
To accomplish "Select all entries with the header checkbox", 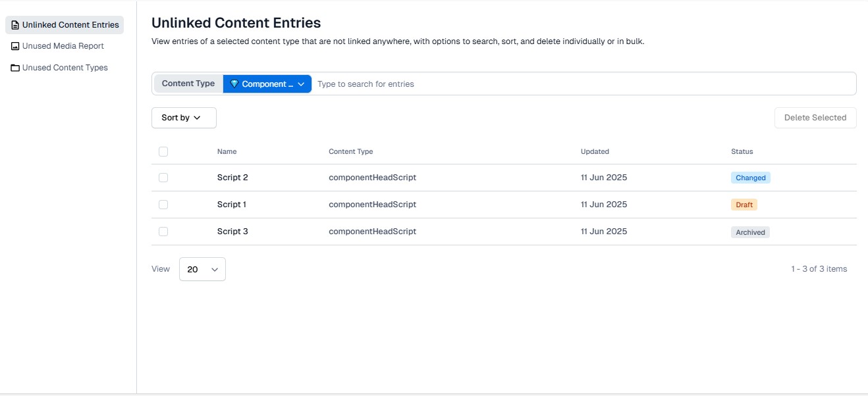I will [x=163, y=151].
